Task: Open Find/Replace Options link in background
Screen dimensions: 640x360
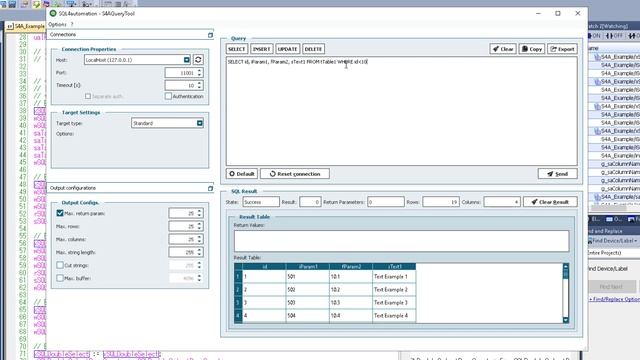Action: point(615,299)
